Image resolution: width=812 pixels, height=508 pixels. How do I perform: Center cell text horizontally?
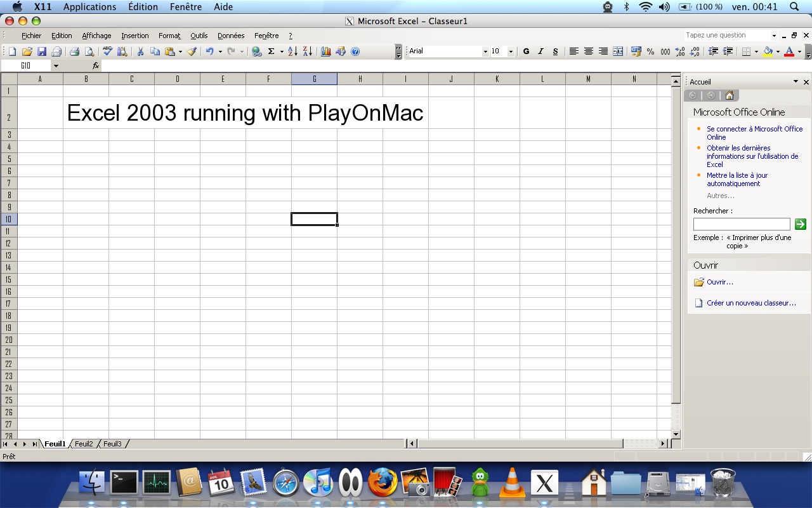click(589, 51)
